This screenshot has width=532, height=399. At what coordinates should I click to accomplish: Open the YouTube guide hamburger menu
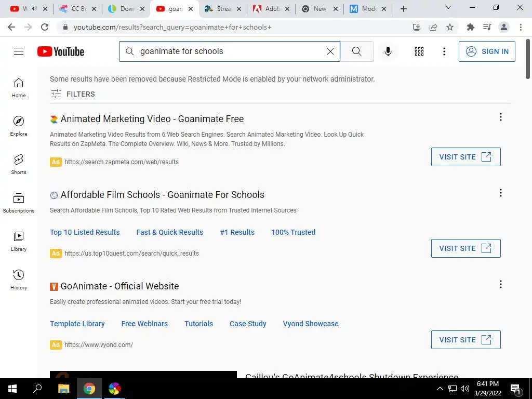[19, 51]
